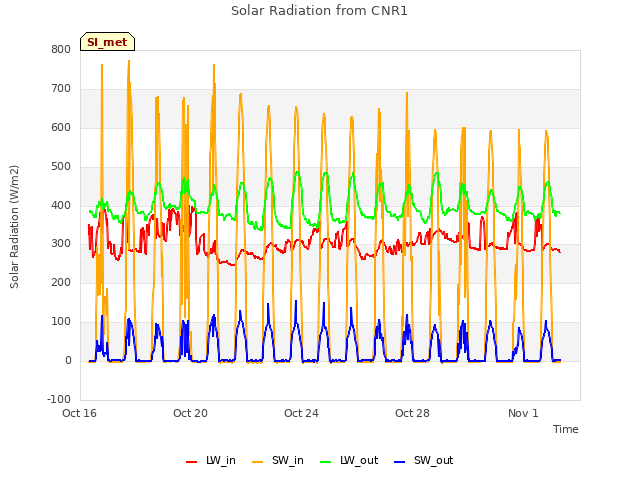Click the blue SW_out legend swatch
The image size is (640, 480).
point(400,462)
